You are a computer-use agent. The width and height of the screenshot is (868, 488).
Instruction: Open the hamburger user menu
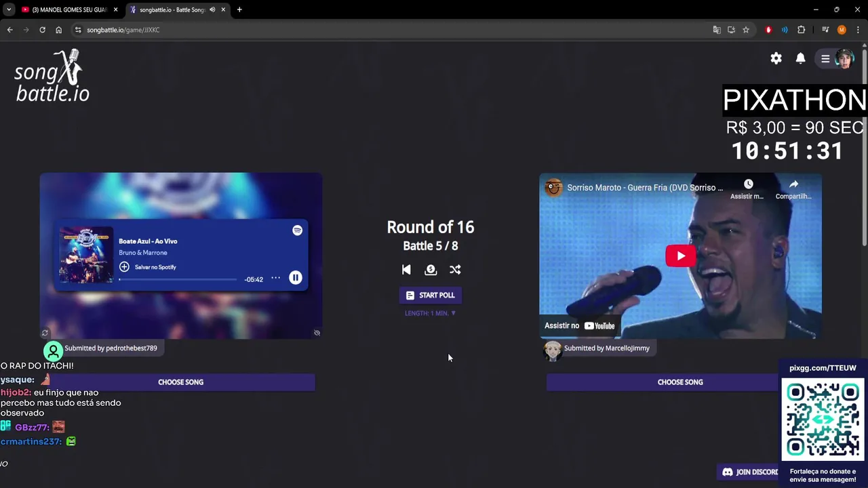tap(825, 58)
